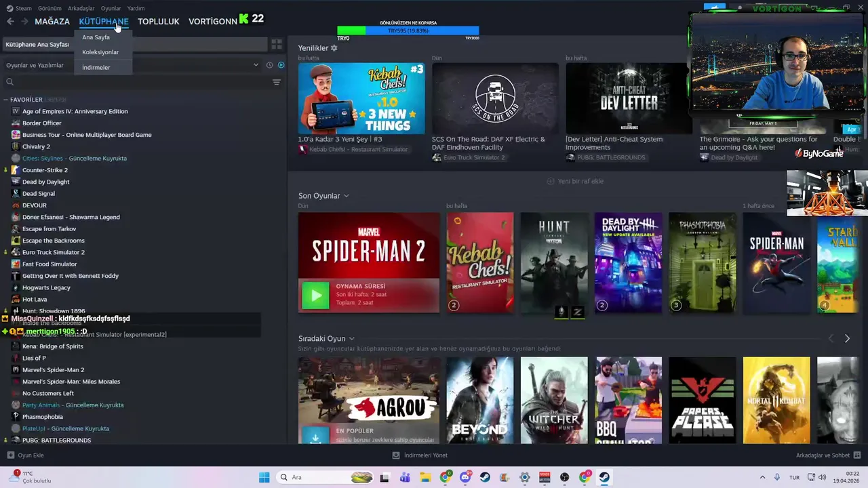Select Hogwarts Legacy in the list
The height and width of the screenshot is (488, 868).
[46, 287]
